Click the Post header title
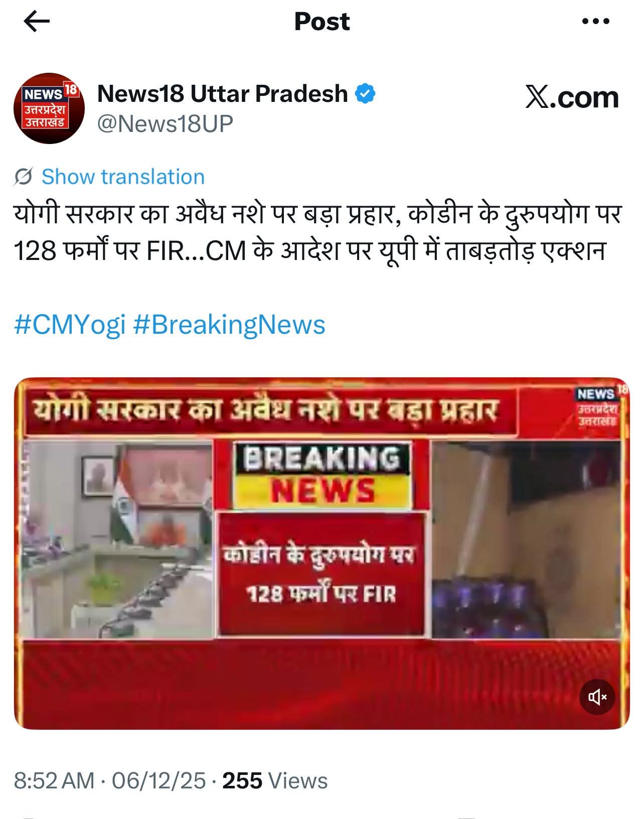This screenshot has width=644, height=819. click(322, 22)
